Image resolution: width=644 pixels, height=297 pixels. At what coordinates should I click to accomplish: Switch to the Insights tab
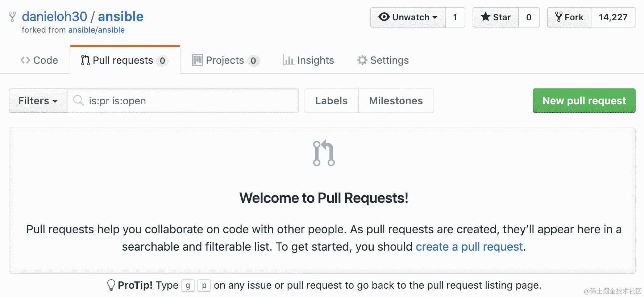click(308, 60)
